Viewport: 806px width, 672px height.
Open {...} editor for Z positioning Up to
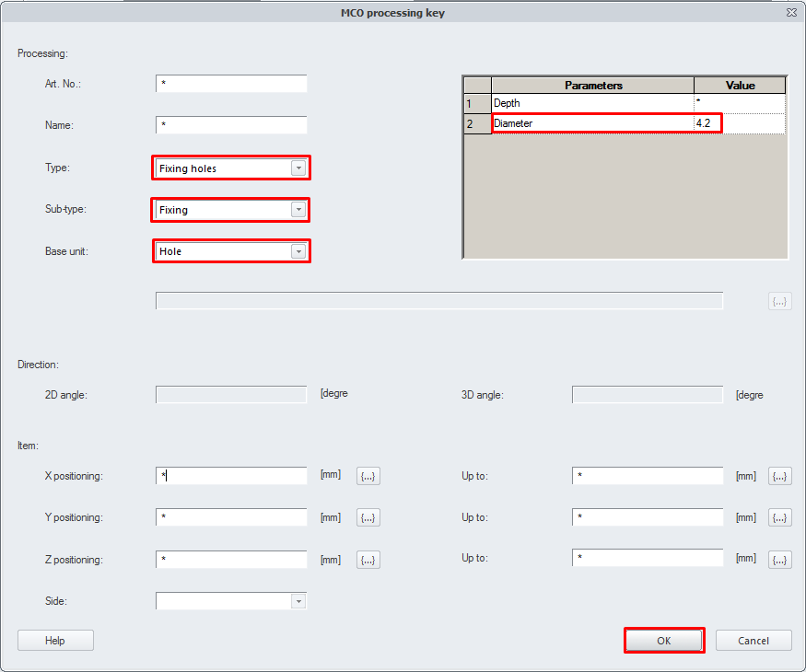[779, 560]
